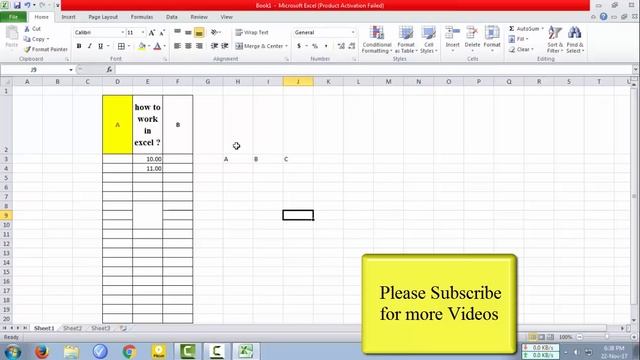Open the Calibri font name dropdown
This screenshot has width=640, height=360.
[x=122, y=32]
